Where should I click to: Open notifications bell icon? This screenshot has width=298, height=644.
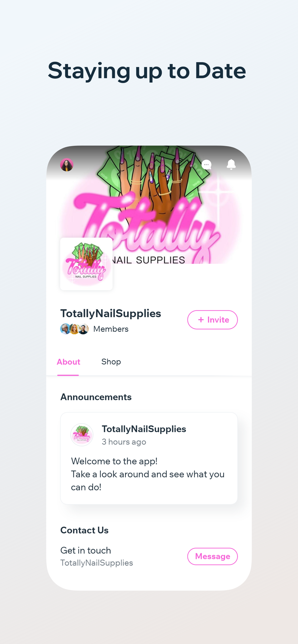pyautogui.click(x=231, y=164)
